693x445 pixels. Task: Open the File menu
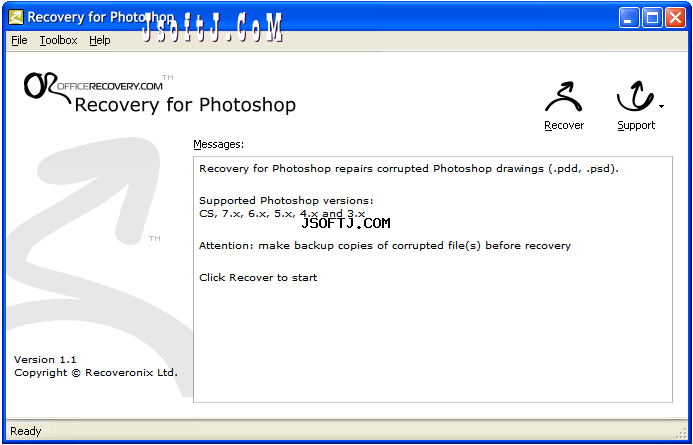(x=19, y=40)
